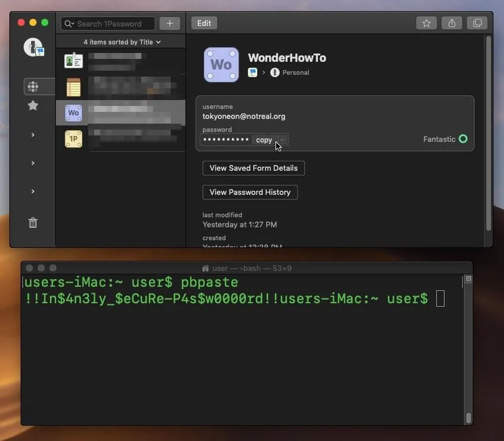504x441 pixels.
Task: Click the magnifier icon in search field
Action: [68, 24]
